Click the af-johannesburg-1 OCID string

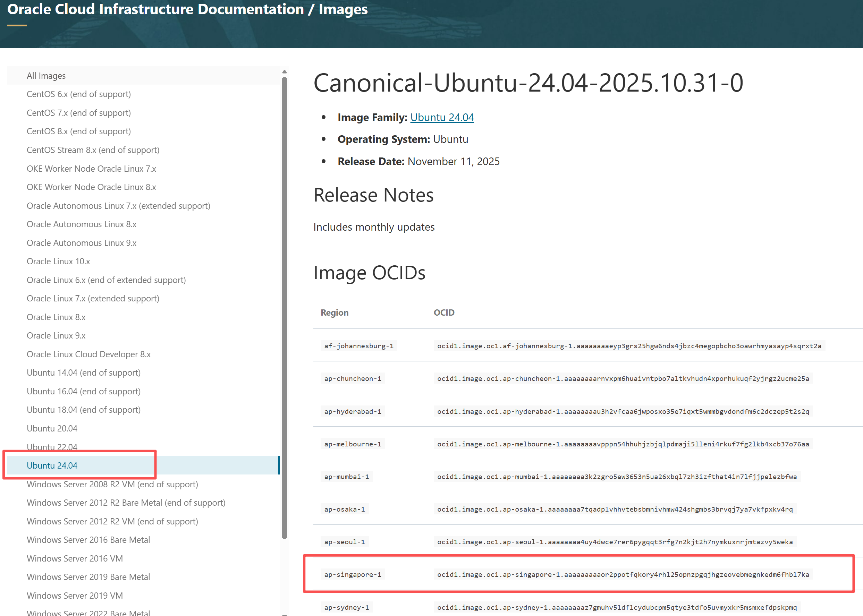point(629,346)
